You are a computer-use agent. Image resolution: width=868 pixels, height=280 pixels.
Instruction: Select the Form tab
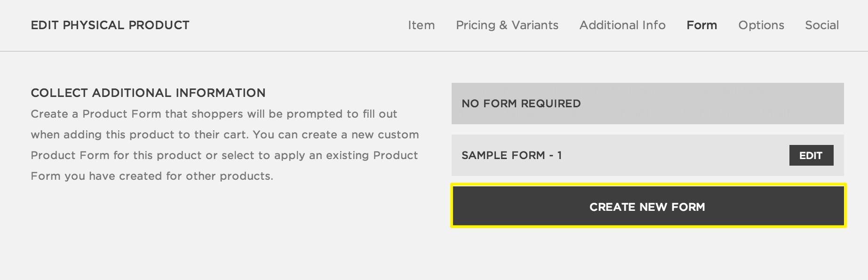coord(701,25)
